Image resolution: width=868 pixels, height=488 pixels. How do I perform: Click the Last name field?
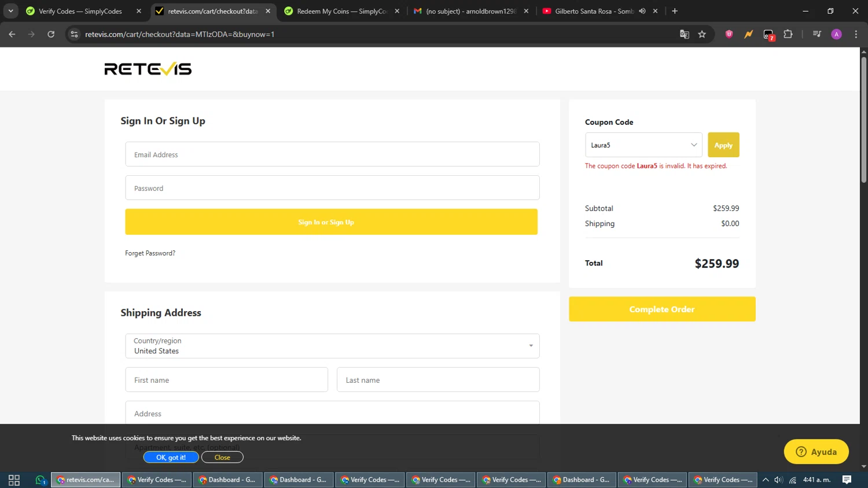tap(438, 380)
